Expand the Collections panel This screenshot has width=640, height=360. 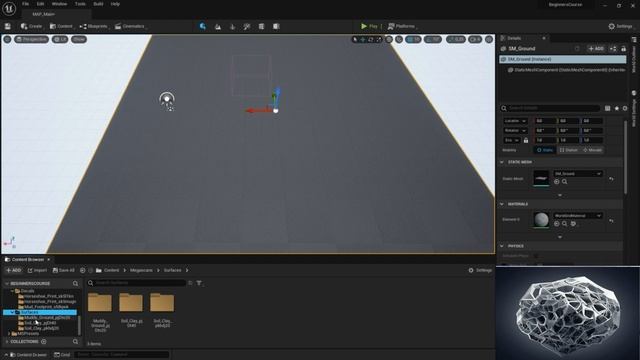[7, 342]
